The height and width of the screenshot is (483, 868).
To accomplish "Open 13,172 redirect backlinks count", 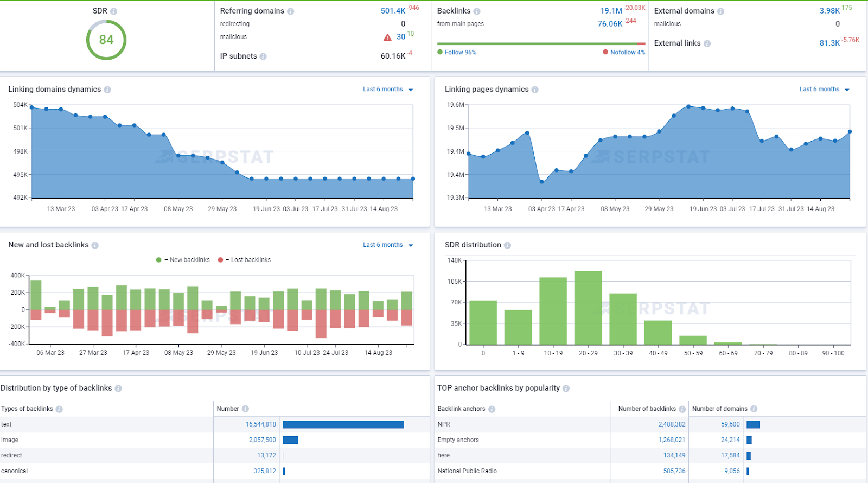I will tap(266, 456).
